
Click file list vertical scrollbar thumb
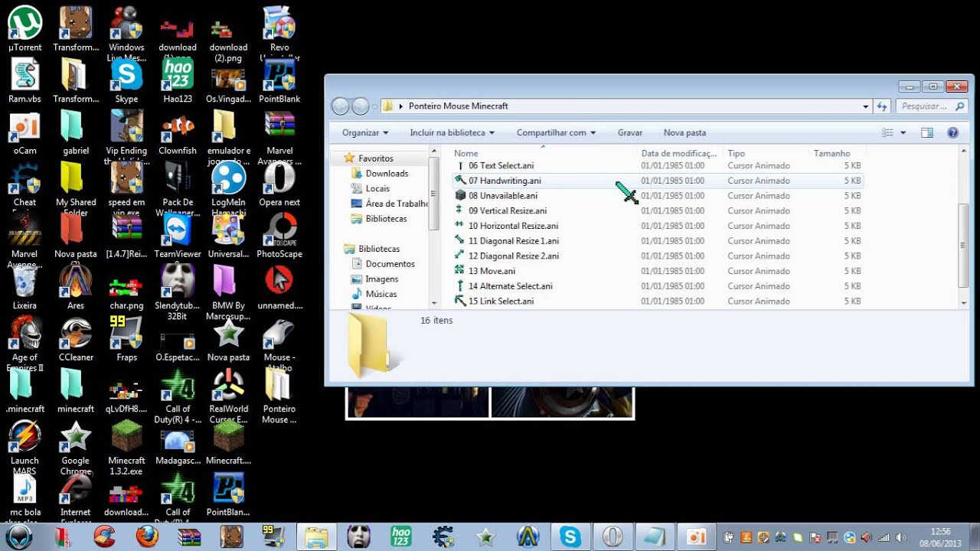click(x=963, y=246)
